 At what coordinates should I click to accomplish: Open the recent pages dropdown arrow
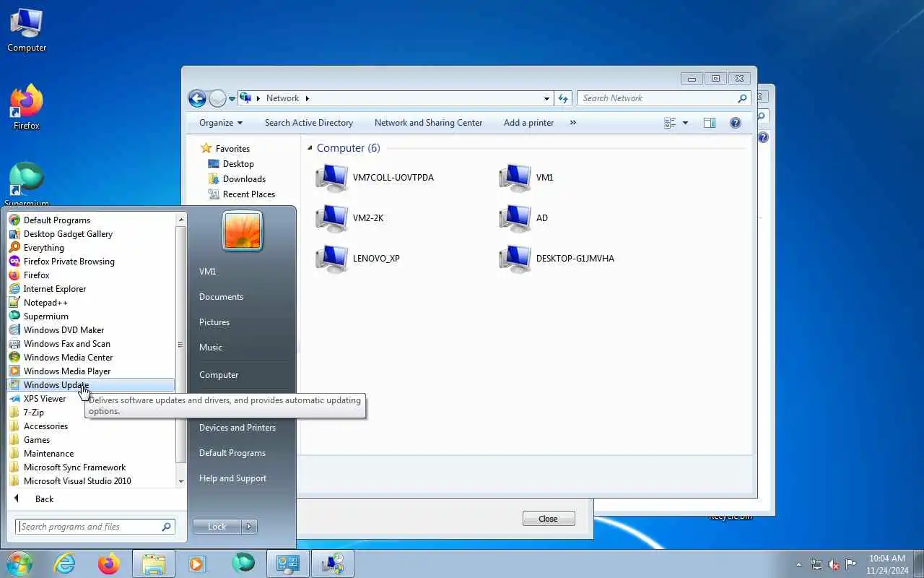232,98
